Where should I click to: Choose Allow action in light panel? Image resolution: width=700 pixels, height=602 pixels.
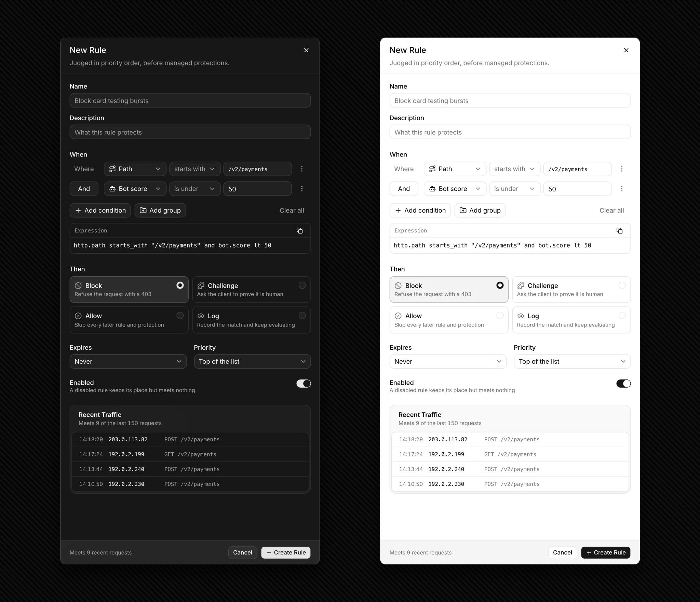click(449, 320)
